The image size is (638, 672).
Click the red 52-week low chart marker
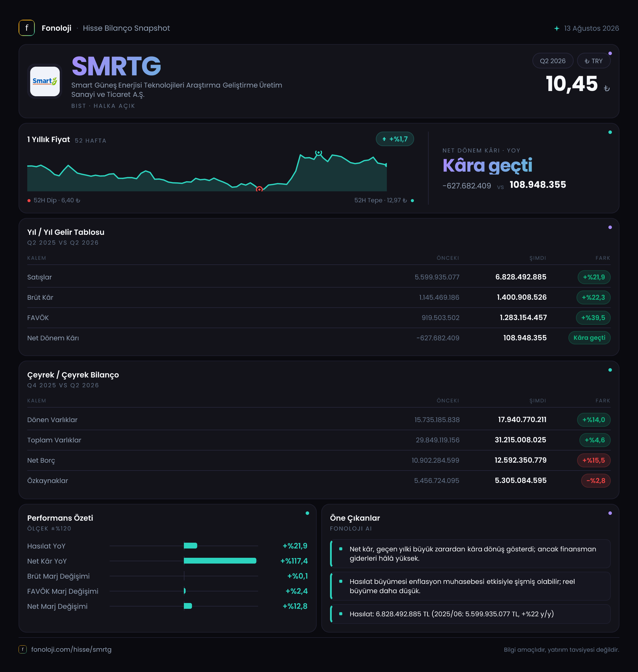[x=259, y=189]
